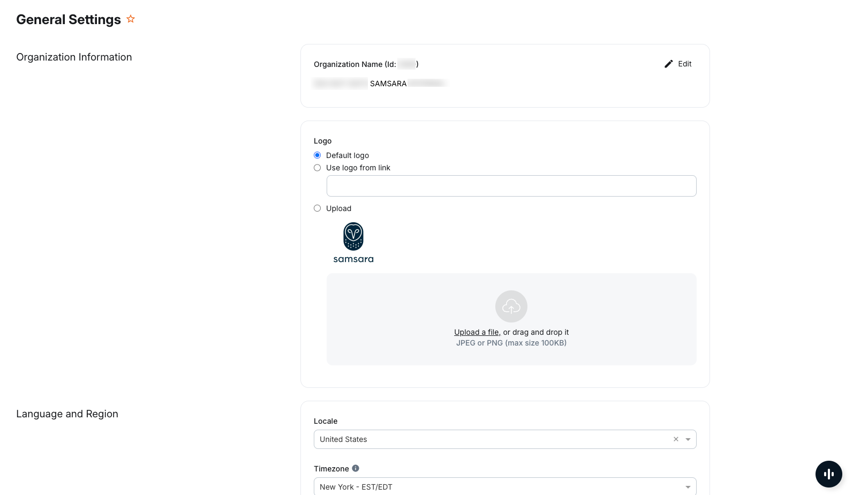The image size is (868, 495).
Task: Select the Default logo radio button
Action: pos(318,155)
